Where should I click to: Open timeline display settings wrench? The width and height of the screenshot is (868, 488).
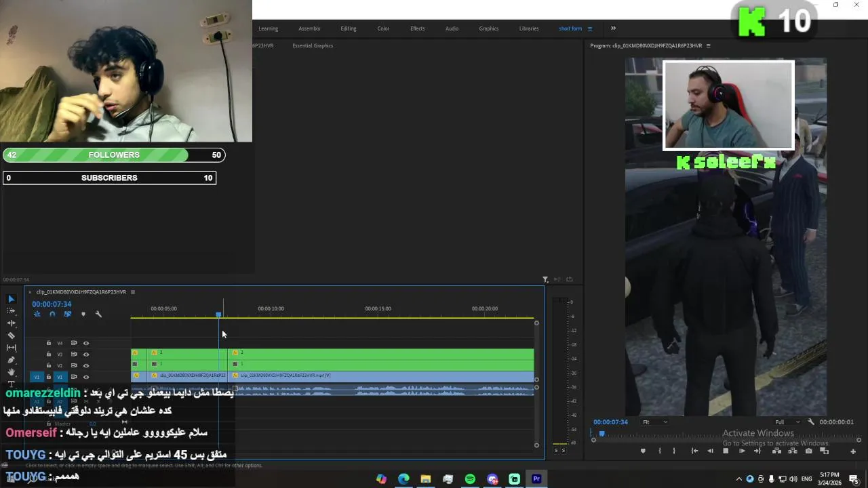coord(98,314)
